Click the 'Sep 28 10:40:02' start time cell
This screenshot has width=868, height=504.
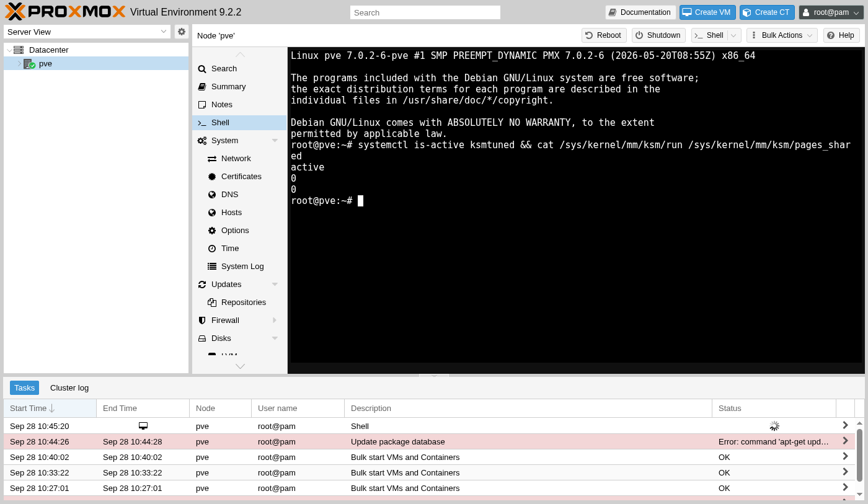coord(50,457)
